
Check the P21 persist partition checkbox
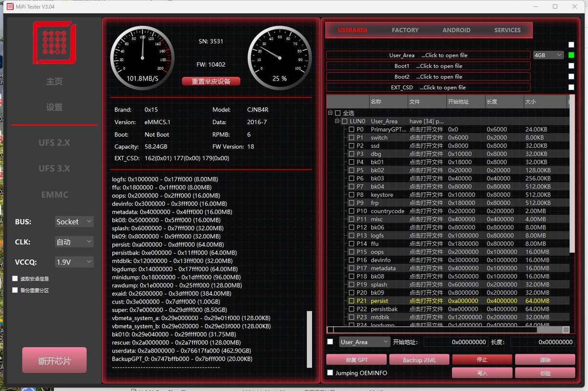[x=352, y=301]
